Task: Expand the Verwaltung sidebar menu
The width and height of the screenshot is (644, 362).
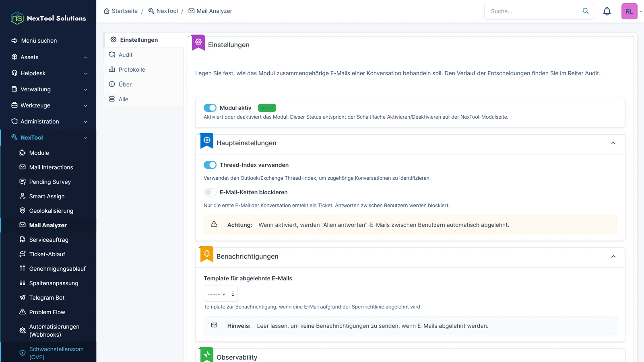Action: coord(48,89)
